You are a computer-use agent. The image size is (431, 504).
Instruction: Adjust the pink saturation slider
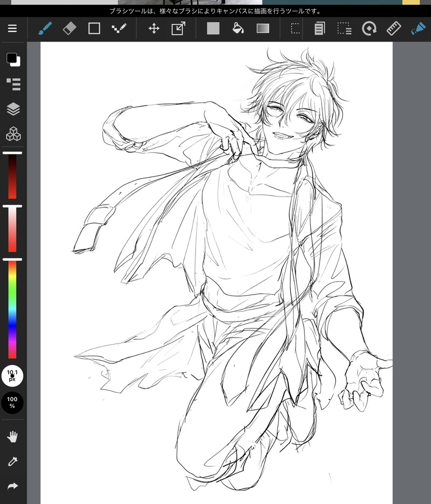[x=12, y=229]
